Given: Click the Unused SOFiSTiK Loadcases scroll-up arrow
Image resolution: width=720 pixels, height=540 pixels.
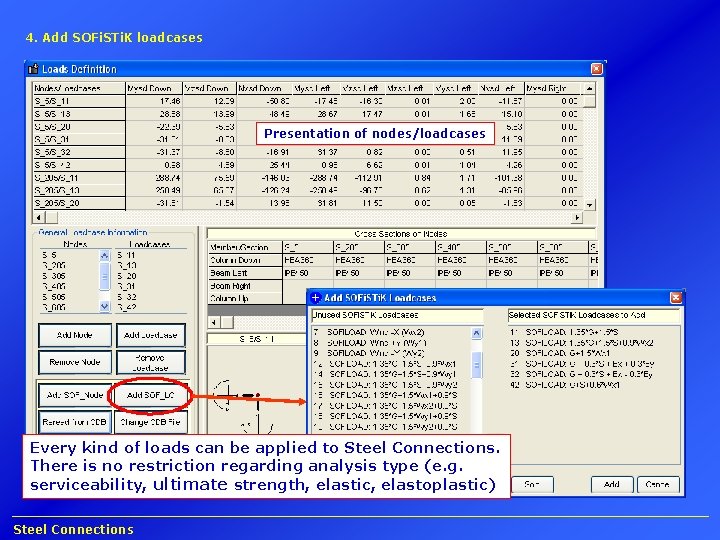Looking at the screenshot, I should [x=476, y=333].
